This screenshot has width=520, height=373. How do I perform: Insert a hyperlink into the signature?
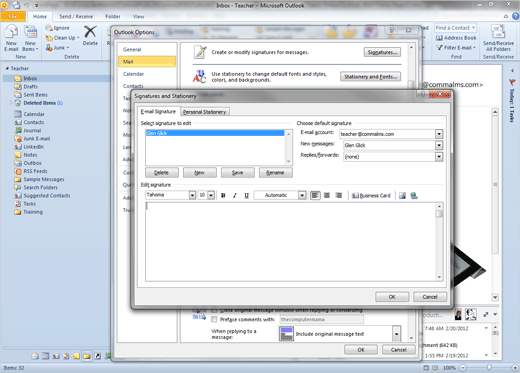point(414,196)
